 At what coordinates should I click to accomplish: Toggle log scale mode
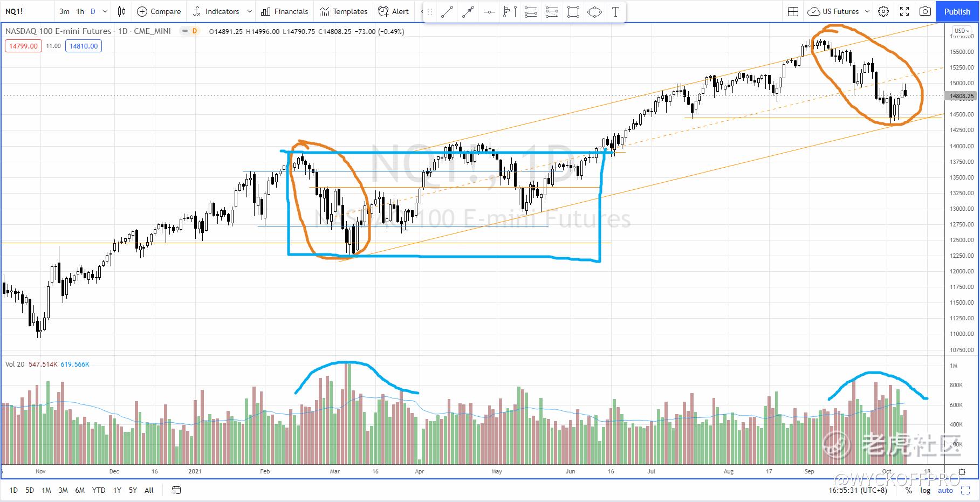925,490
